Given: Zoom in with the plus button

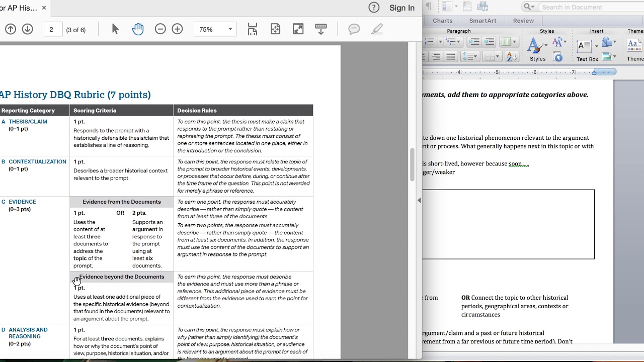Looking at the screenshot, I should tap(177, 29).
